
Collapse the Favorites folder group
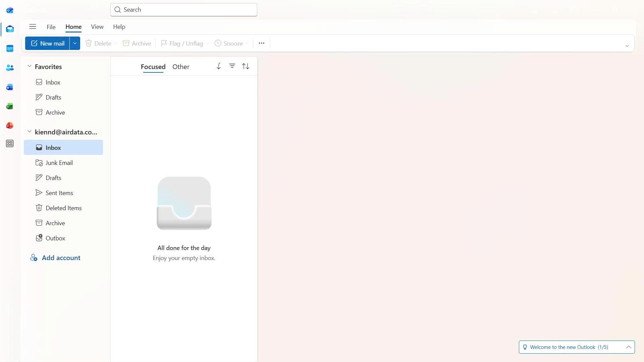[x=30, y=66]
